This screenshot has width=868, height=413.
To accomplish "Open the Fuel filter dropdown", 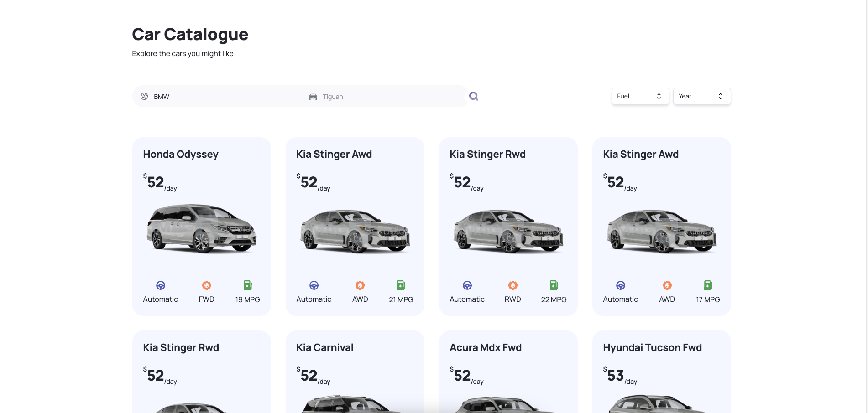I will click(x=640, y=96).
